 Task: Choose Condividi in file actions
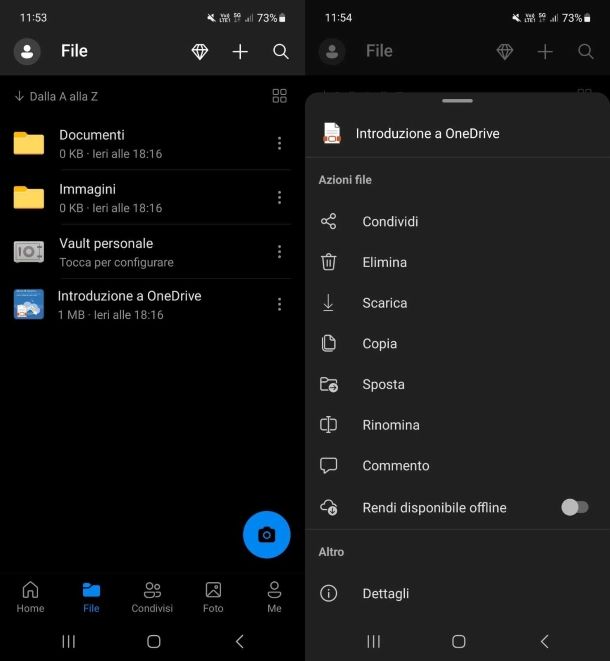(x=457, y=221)
